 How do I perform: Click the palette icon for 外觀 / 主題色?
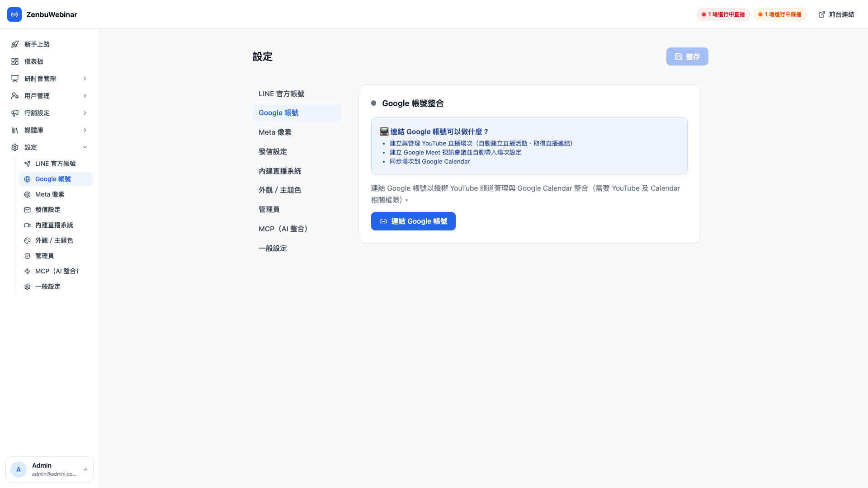click(28, 240)
